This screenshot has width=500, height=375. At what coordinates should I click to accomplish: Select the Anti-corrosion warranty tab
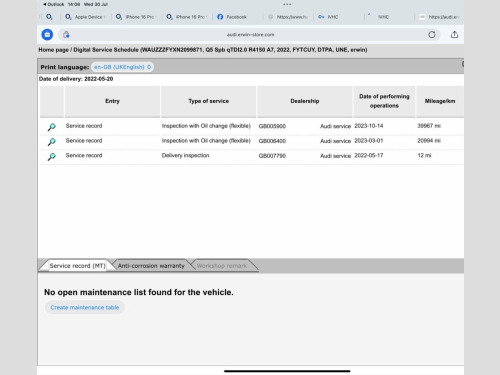pyautogui.click(x=151, y=266)
